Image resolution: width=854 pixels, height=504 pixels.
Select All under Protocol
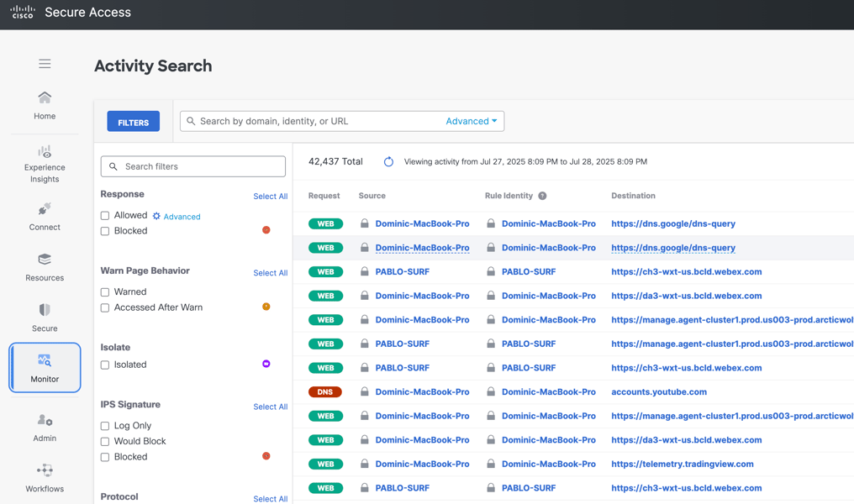[270, 499]
